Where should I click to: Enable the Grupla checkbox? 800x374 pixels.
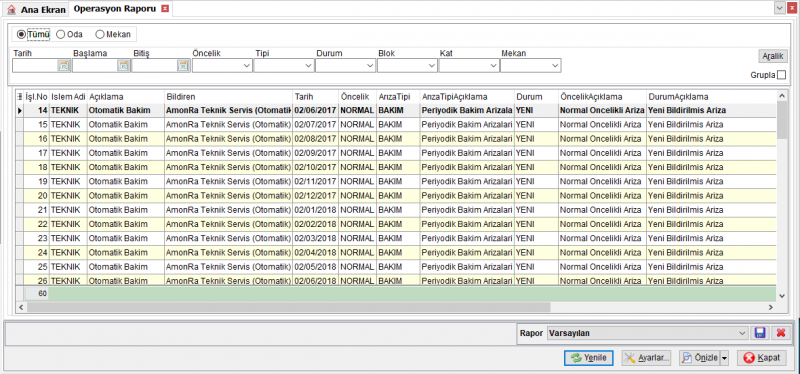coord(781,75)
